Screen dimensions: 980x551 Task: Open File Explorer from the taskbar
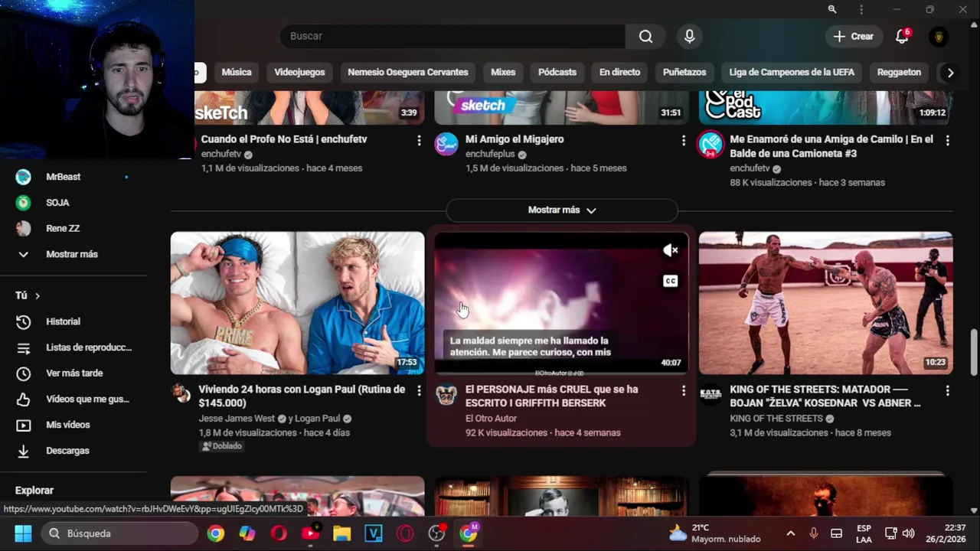[341, 533]
